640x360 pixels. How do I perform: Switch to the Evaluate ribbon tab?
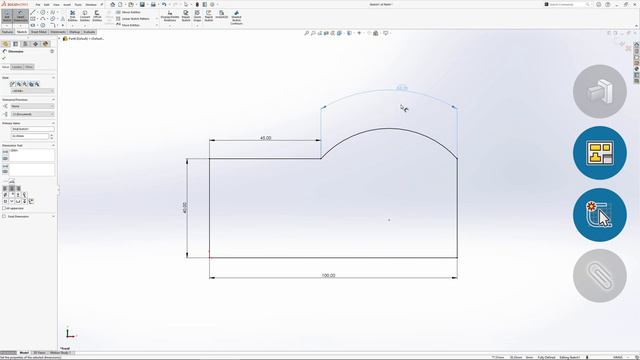point(89,32)
